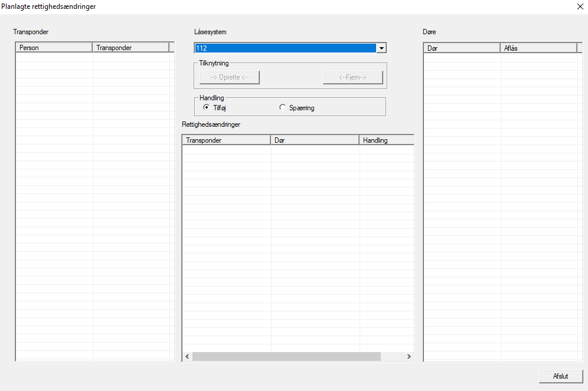Click Transponder header in left Transponder list
Screen dimensions: 588x391
tap(130, 48)
